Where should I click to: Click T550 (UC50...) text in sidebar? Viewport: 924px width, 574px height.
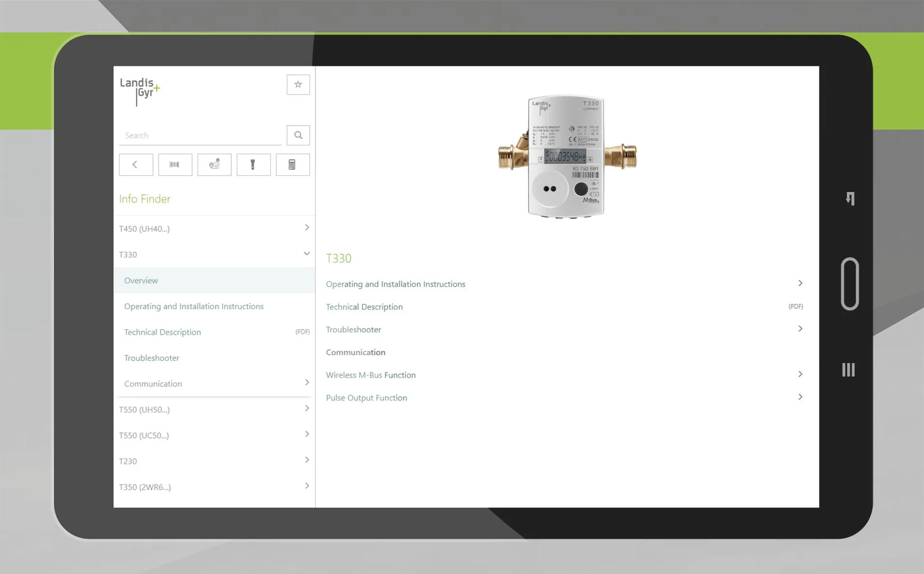144,435
